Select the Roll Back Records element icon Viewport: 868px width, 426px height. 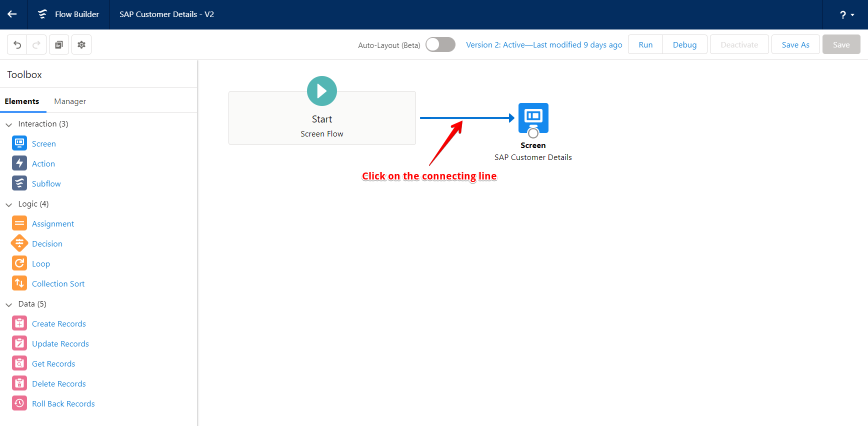tap(19, 403)
